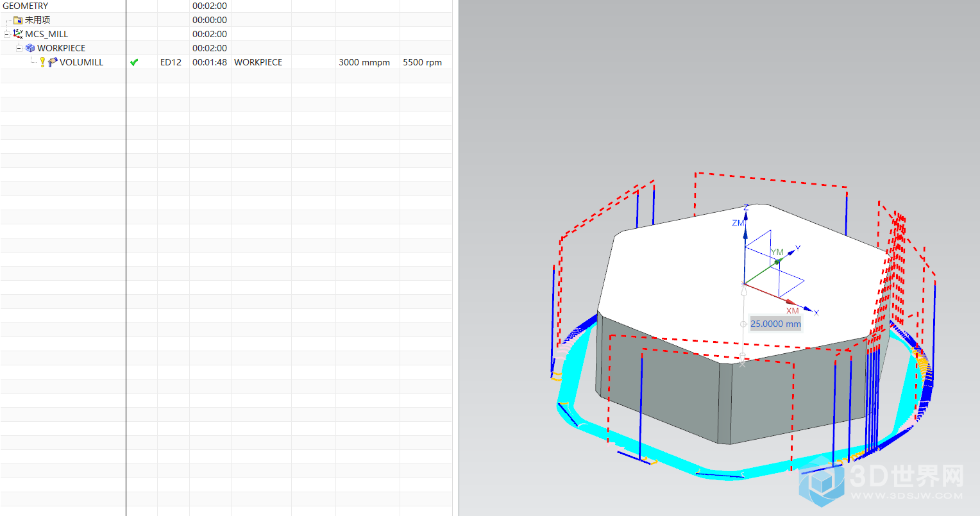The height and width of the screenshot is (516, 980).
Task: Click the 5500 rpm spindle speed cell
Action: (x=422, y=62)
